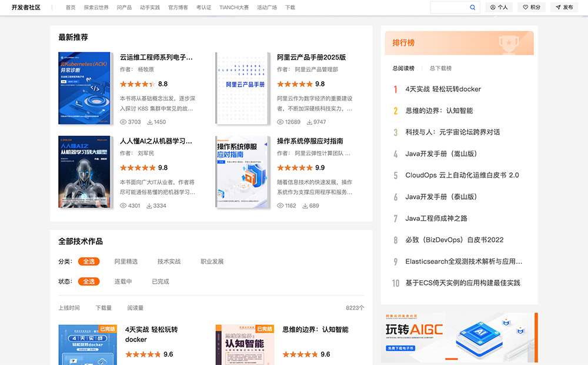Screen dimensions: 588x365
Task: Click star rating of 操作系统停服应对指南
Action: pyautogui.click(x=295, y=167)
